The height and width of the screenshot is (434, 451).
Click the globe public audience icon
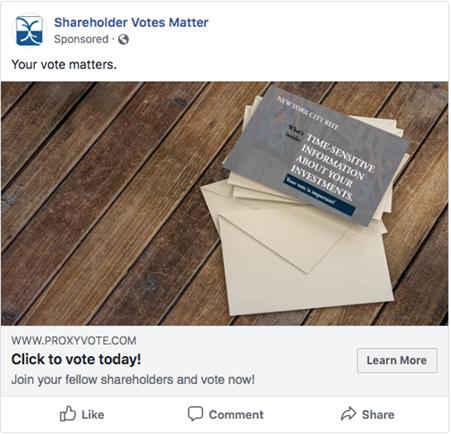pos(123,39)
